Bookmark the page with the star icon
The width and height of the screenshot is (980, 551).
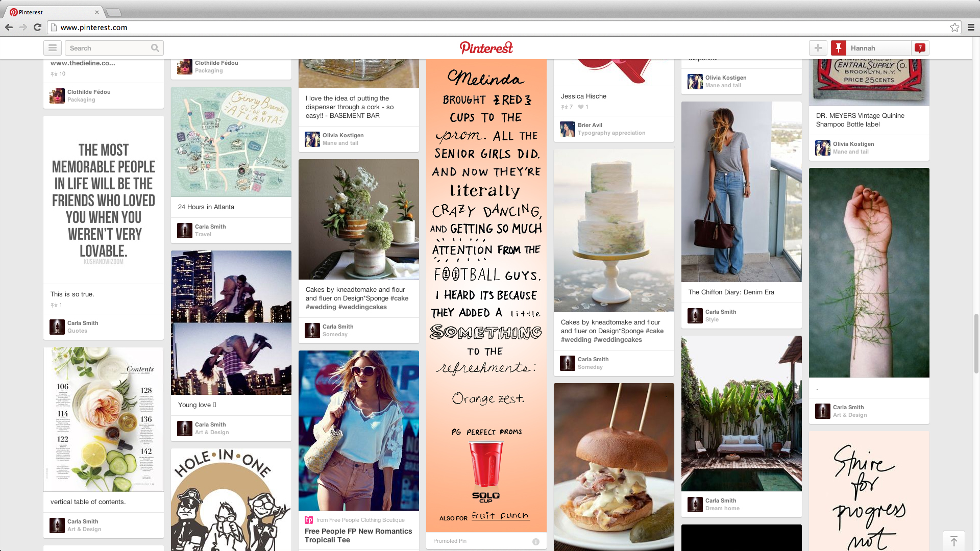[954, 28]
